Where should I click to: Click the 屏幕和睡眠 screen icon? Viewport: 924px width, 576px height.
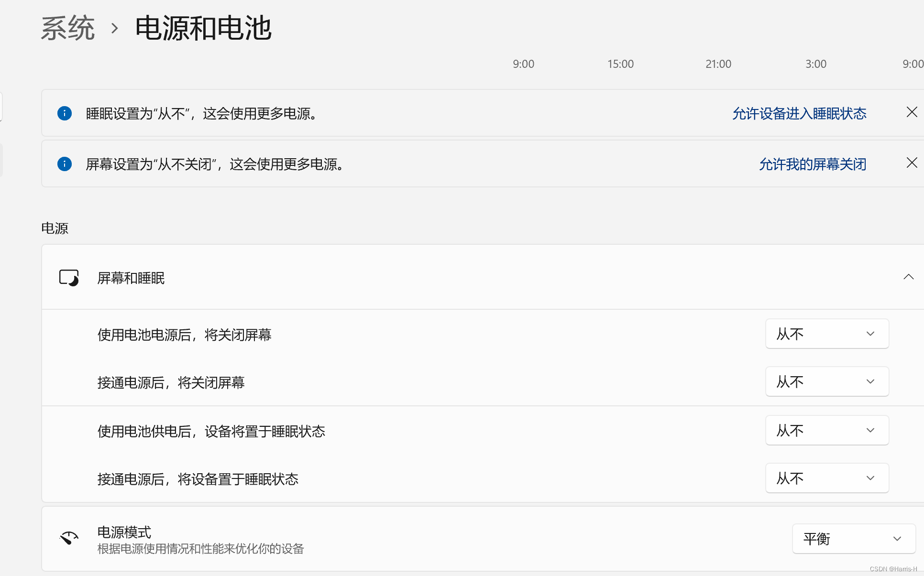(x=69, y=278)
